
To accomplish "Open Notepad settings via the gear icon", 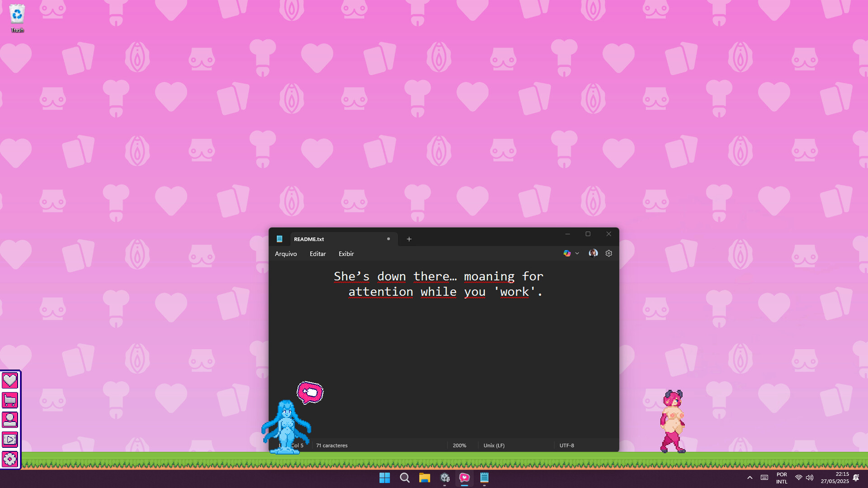I will pyautogui.click(x=609, y=253).
